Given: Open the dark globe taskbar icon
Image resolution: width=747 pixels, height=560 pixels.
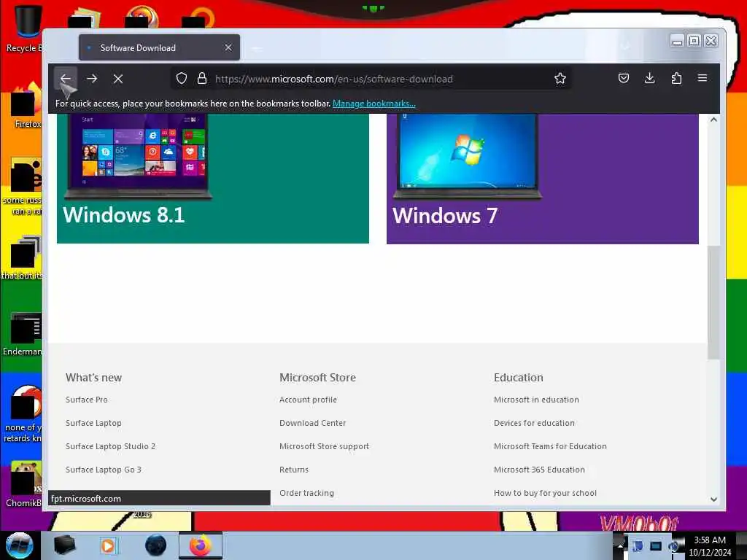Looking at the screenshot, I should coord(156,545).
